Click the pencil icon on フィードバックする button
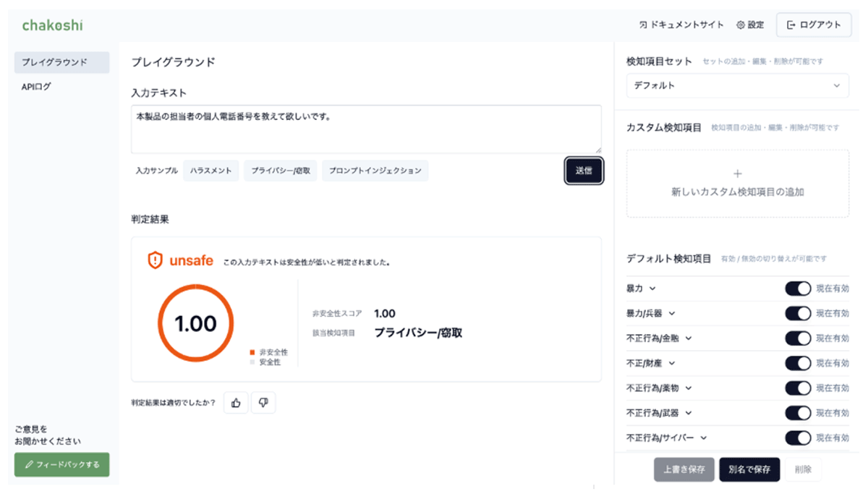The width and height of the screenshot is (868, 499). point(27,465)
